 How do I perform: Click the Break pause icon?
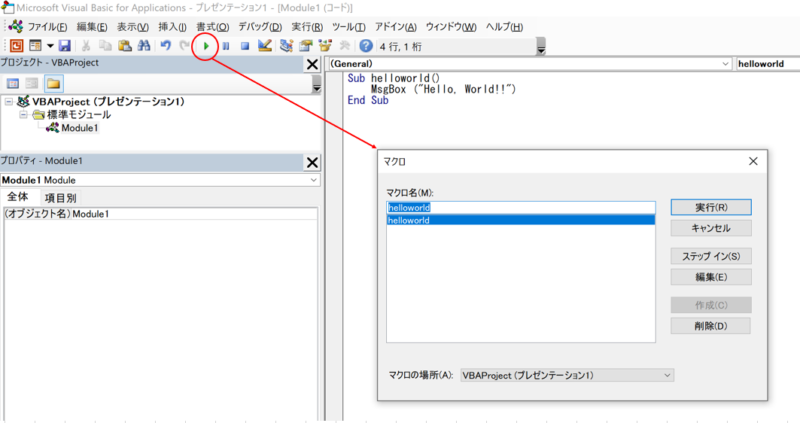tap(226, 46)
